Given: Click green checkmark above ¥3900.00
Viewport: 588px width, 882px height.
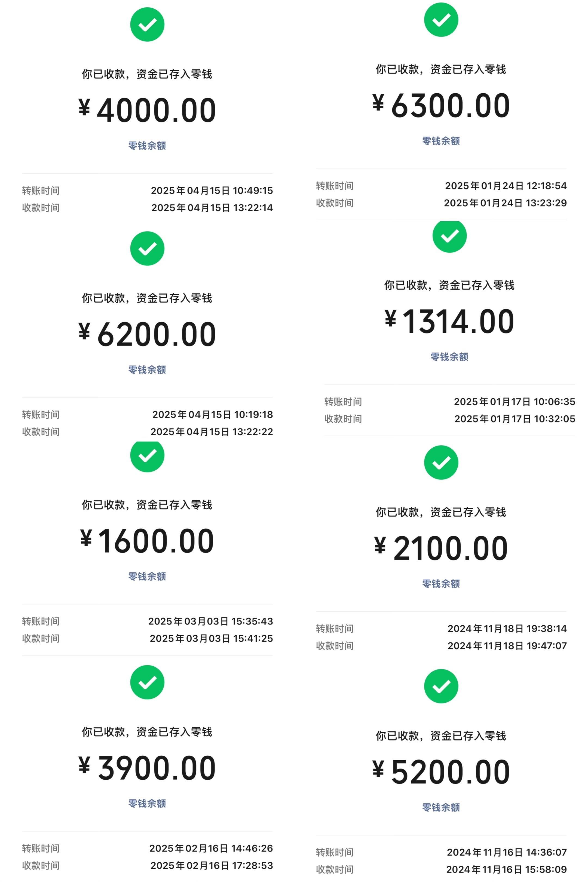Looking at the screenshot, I should 147,682.
